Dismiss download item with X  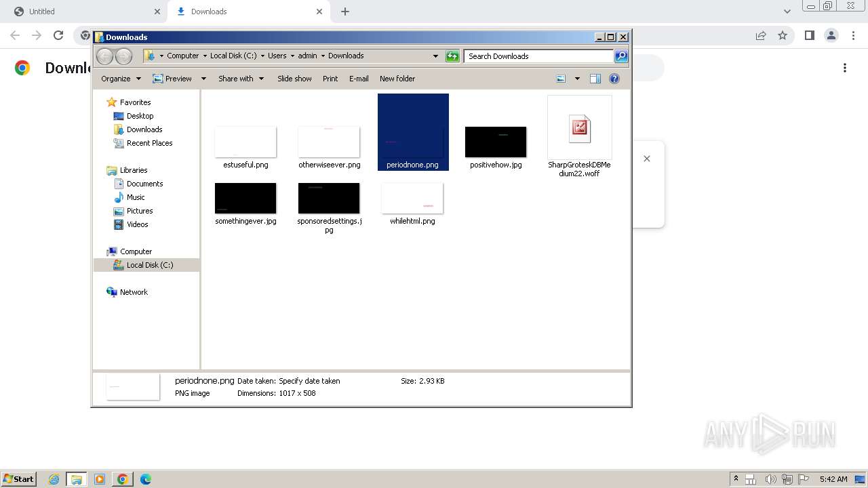point(647,159)
